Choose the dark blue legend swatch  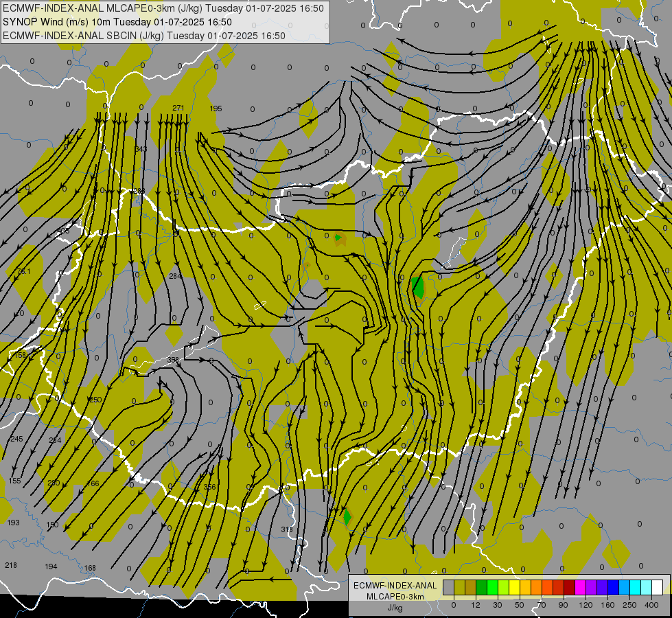[613, 588]
